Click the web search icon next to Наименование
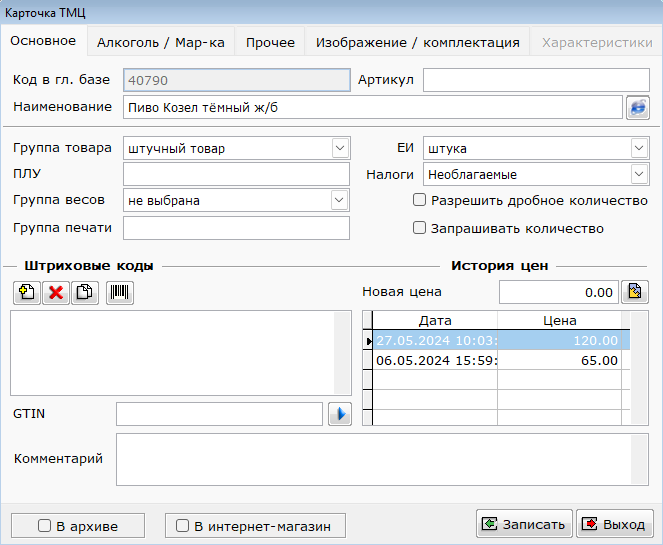 coord(638,108)
